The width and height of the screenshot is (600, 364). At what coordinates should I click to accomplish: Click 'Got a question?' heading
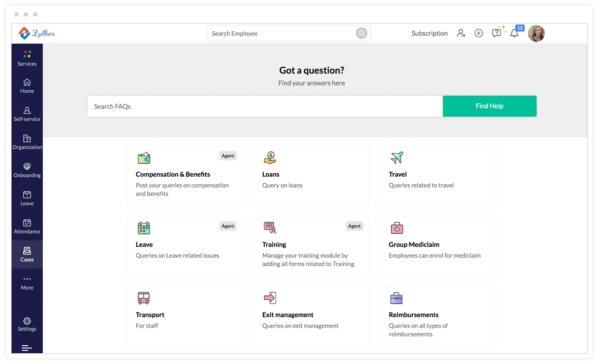(x=312, y=70)
